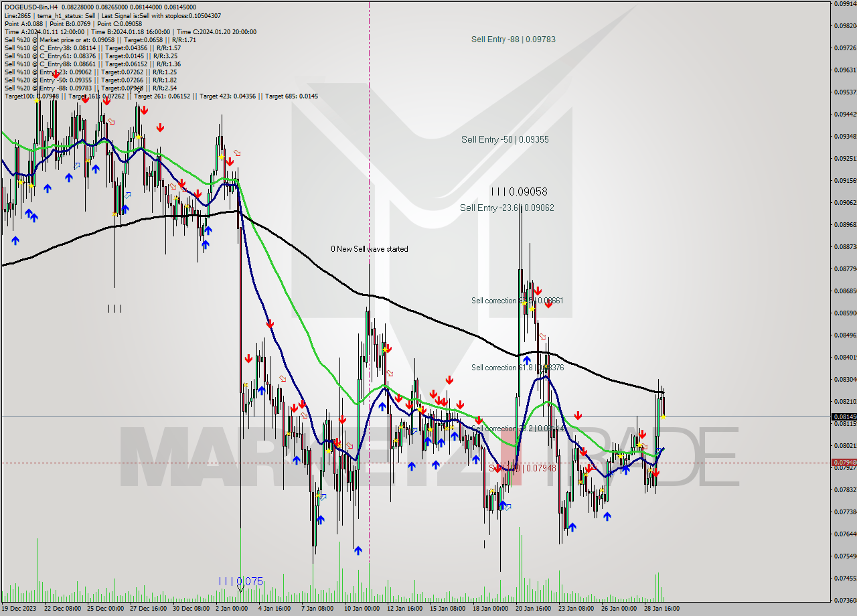The width and height of the screenshot is (857, 616).
Task: Click the '12 Jan 16:00' date label
Action: 405,609
